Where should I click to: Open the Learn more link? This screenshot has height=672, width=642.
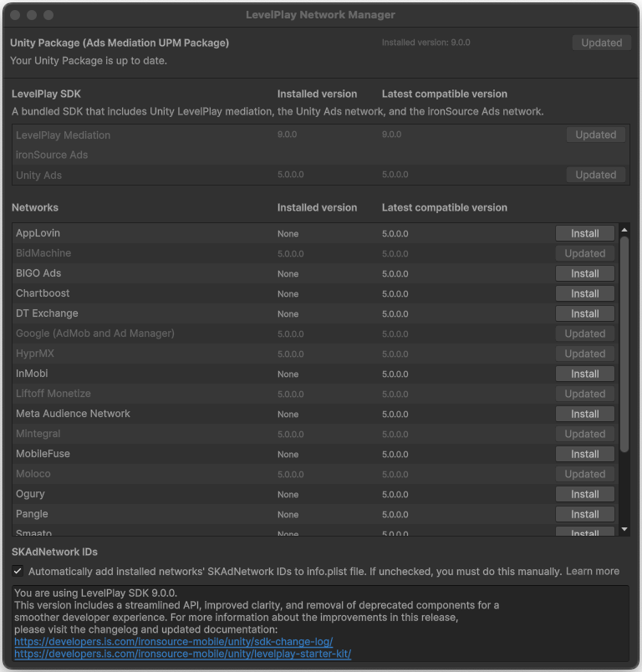pyautogui.click(x=592, y=571)
